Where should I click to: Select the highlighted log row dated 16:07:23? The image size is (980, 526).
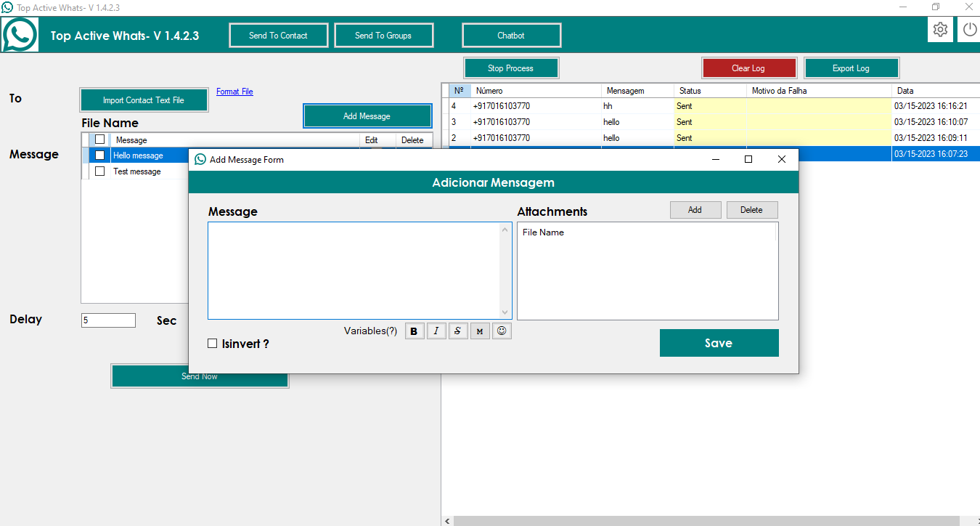click(x=889, y=154)
